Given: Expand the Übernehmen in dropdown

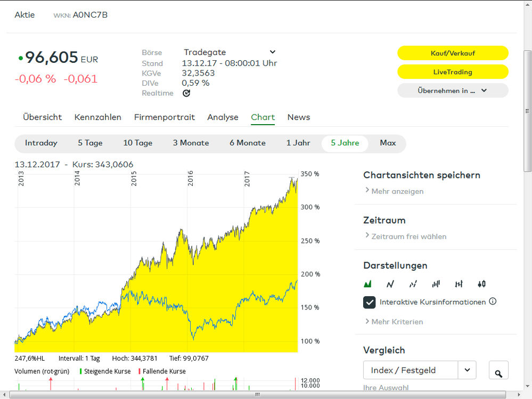Looking at the screenshot, I should [x=484, y=90].
